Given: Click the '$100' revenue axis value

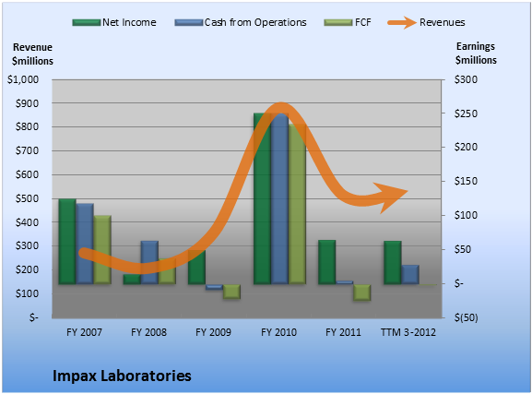Looking at the screenshot, I should click(27, 293).
